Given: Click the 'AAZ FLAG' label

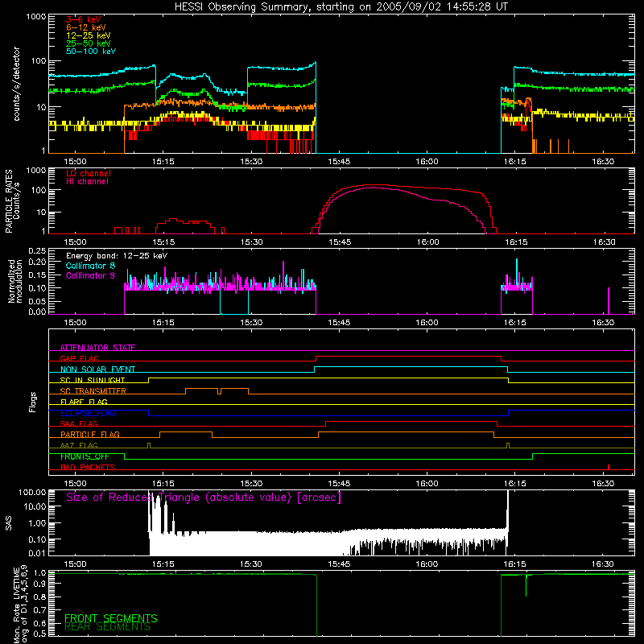Looking at the screenshot, I should (79, 445).
